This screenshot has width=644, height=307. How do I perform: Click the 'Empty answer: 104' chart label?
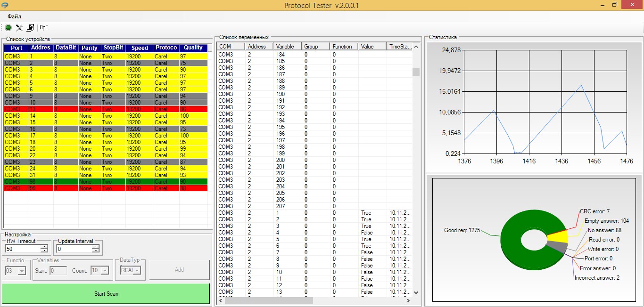pyautogui.click(x=607, y=221)
